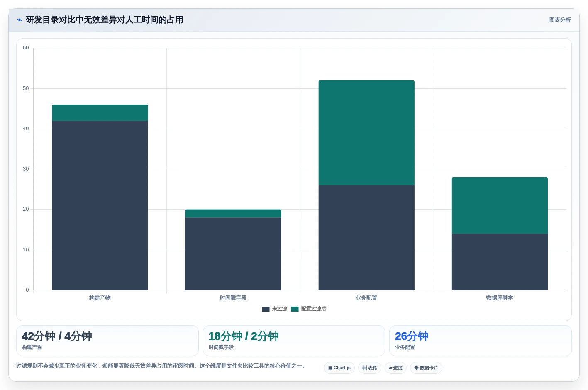
Task: Click the blue lightning icon beside the title
Action: point(20,20)
